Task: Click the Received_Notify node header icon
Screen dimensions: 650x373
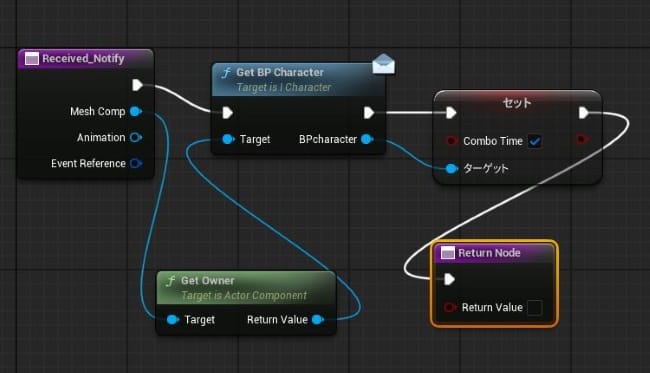Action: click(32, 59)
